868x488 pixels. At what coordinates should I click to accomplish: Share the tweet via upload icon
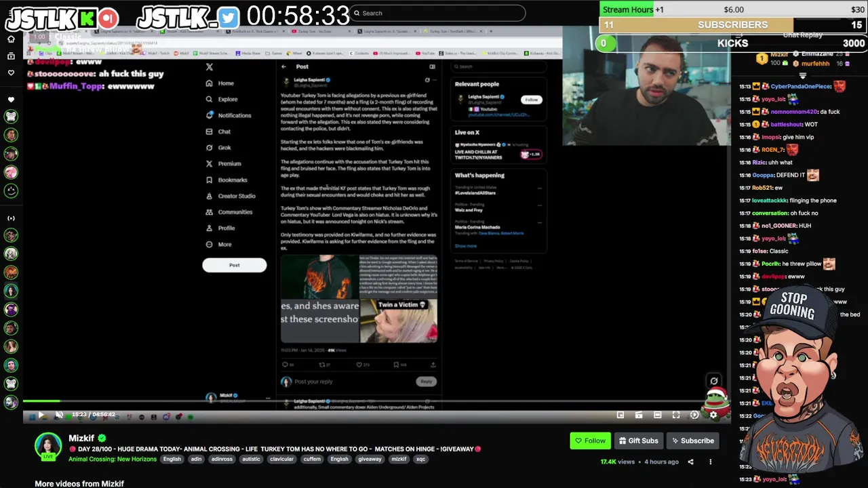433,365
